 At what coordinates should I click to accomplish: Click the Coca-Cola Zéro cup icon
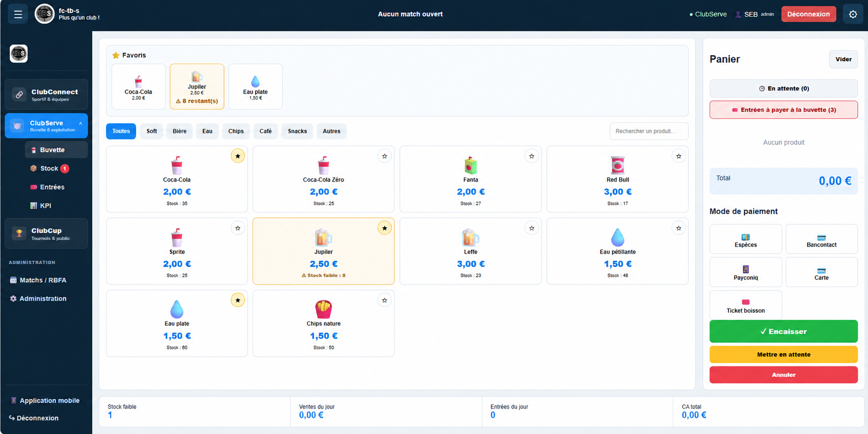coord(323,165)
